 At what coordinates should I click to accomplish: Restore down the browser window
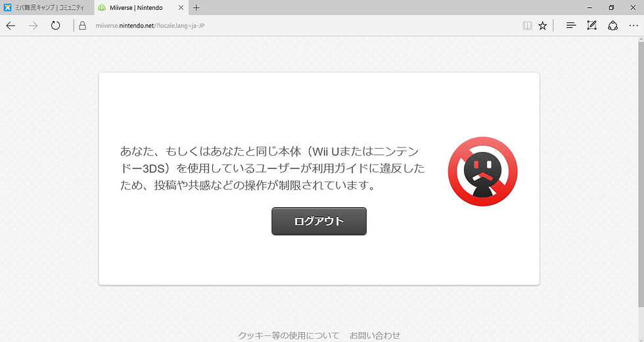[x=611, y=7]
